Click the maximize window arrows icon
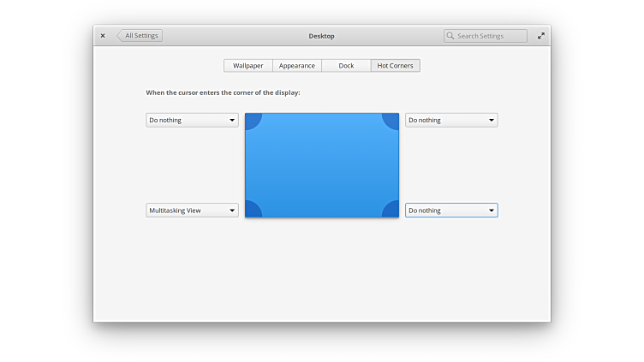 coord(540,36)
